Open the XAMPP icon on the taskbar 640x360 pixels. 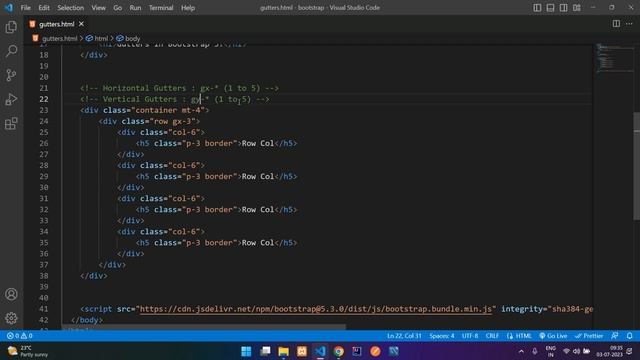coord(302,351)
